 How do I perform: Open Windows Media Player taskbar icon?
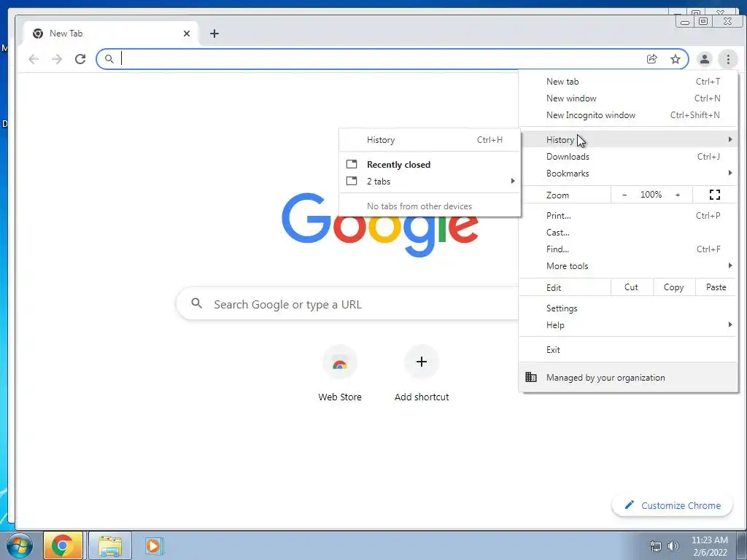[154, 545]
